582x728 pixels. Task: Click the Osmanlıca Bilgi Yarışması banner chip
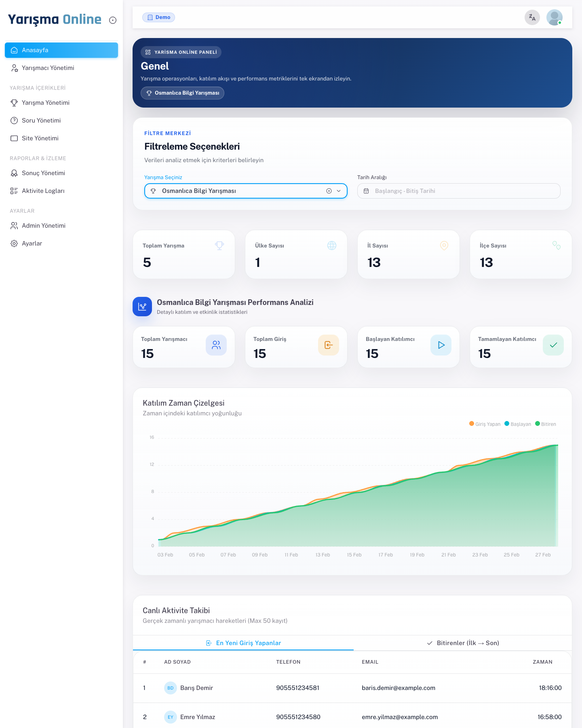(x=182, y=93)
